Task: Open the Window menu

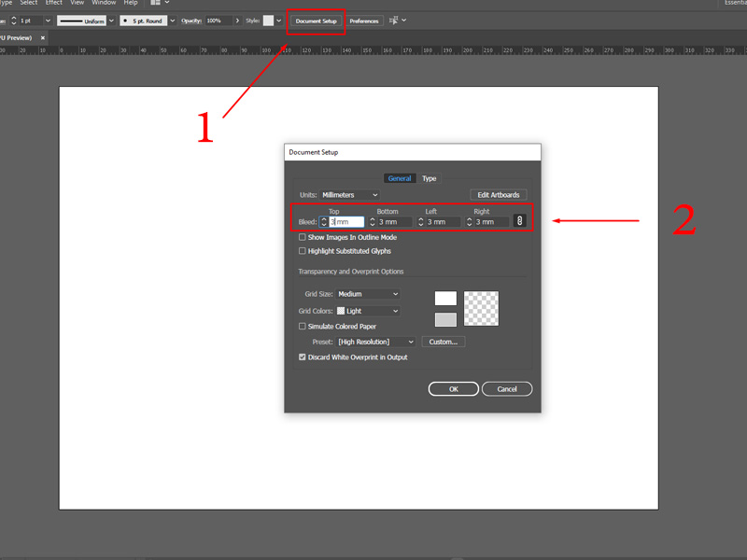Action: pyautogui.click(x=104, y=3)
